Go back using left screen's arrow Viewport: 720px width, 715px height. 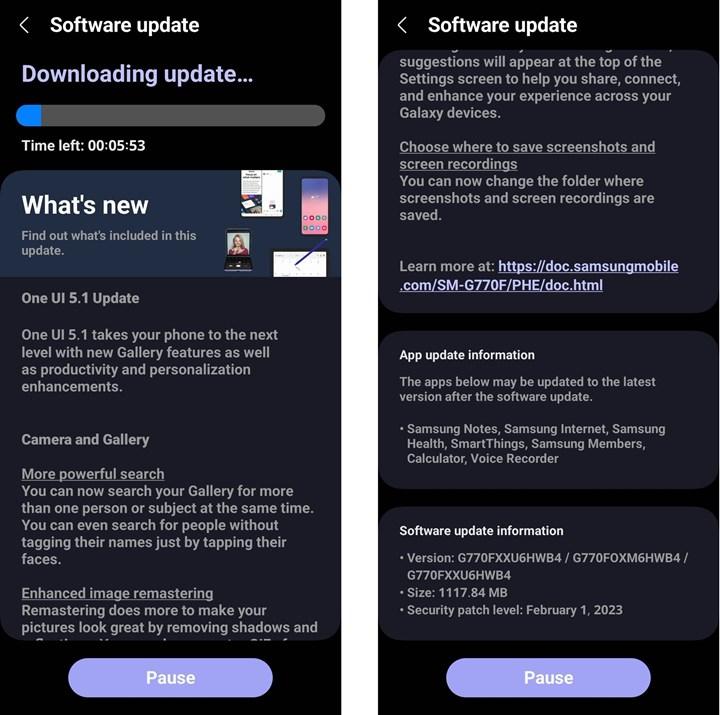[24, 25]
